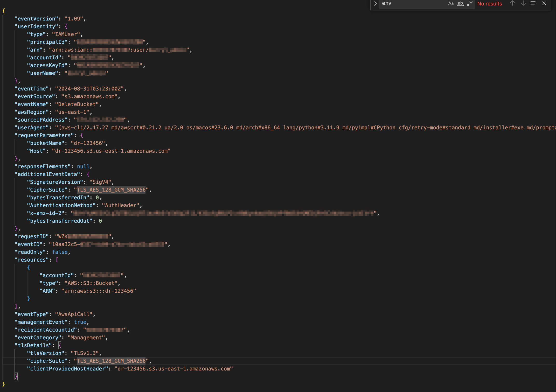Place cursor on requestParameters opening brace
556x392 pixels.
[82, 135]
